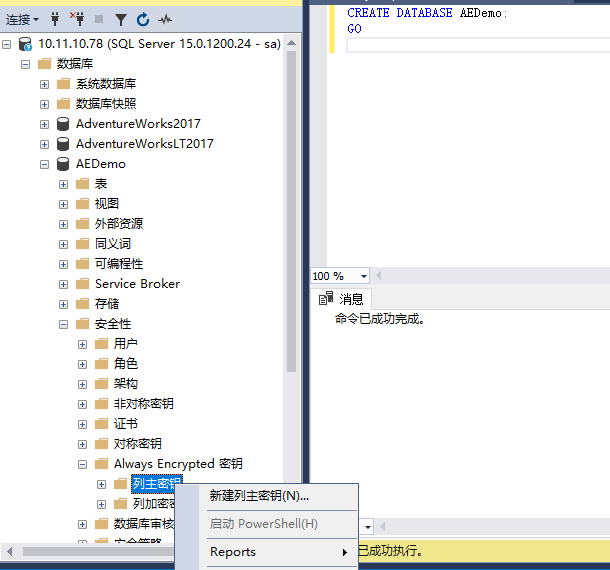The image size is (610, 570).
Task: Click the empty line in query editor
Action: 478,45
